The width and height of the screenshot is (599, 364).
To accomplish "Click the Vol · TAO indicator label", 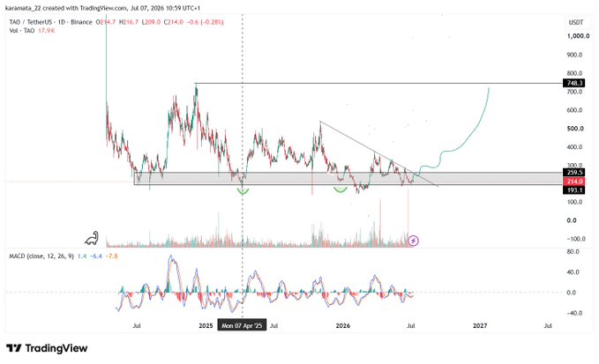I will click(x=22, y=31).
